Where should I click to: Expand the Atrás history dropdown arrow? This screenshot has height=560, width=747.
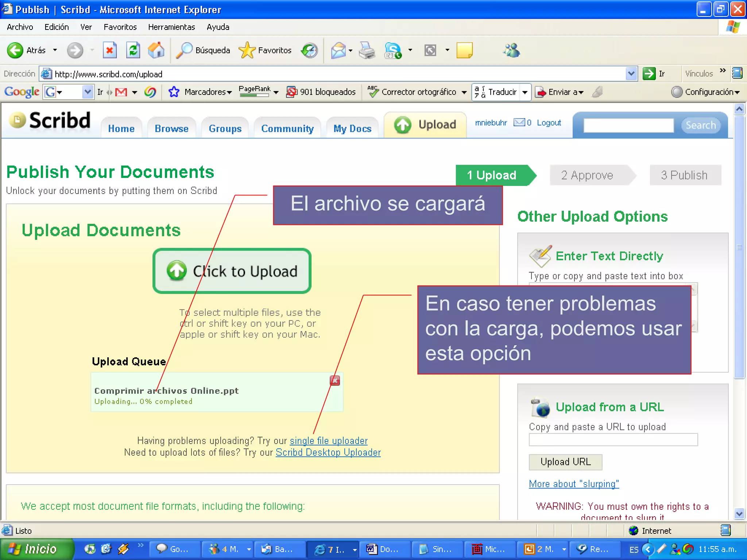click(55, 50)
